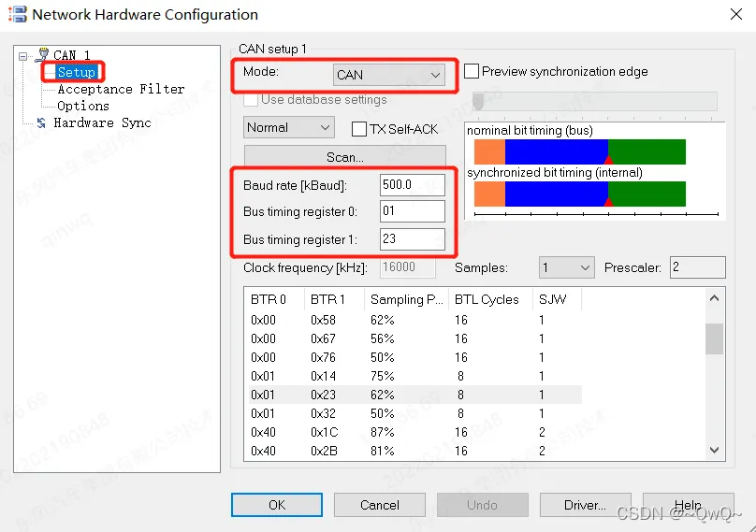756x532 pixels.
Task: Click the scroll down arrow in timing list
Action: (x=715, y=450)
